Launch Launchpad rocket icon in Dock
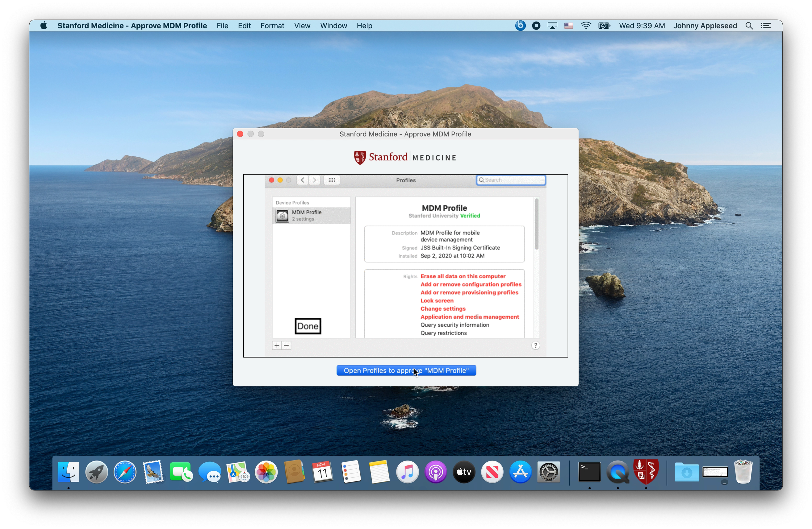 [97, 472]
